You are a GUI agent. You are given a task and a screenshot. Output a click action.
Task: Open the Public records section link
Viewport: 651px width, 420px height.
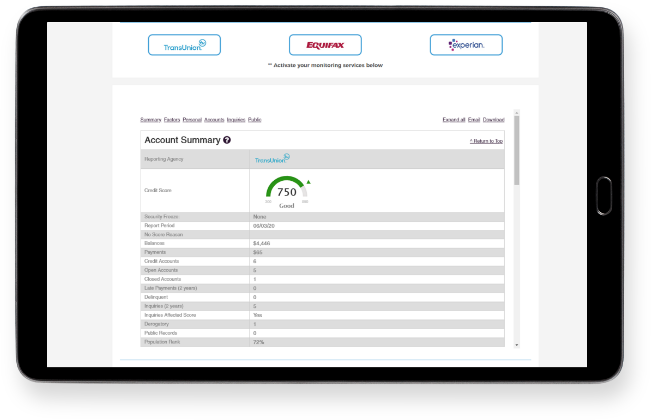click(x=255, y=119)
